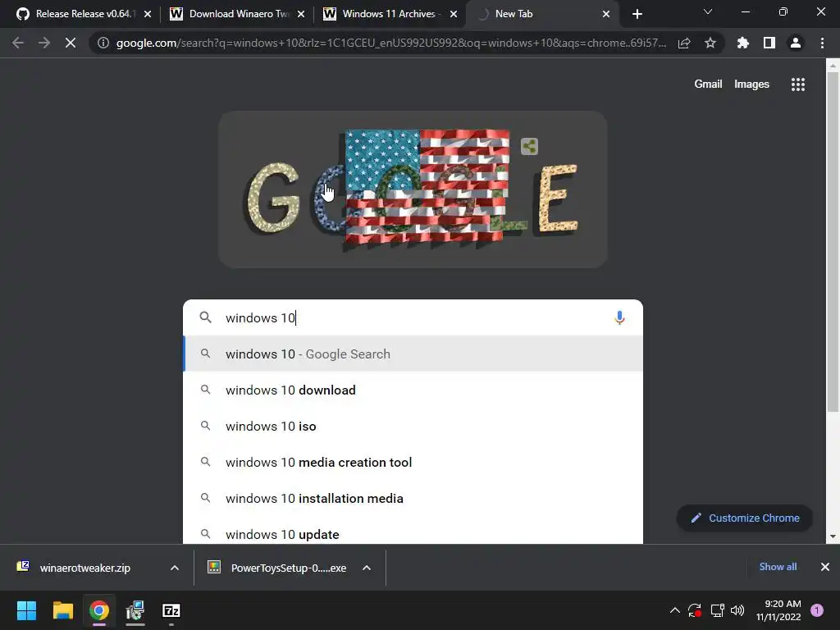
Task: Open notification center badge
Action: [817, 610]
